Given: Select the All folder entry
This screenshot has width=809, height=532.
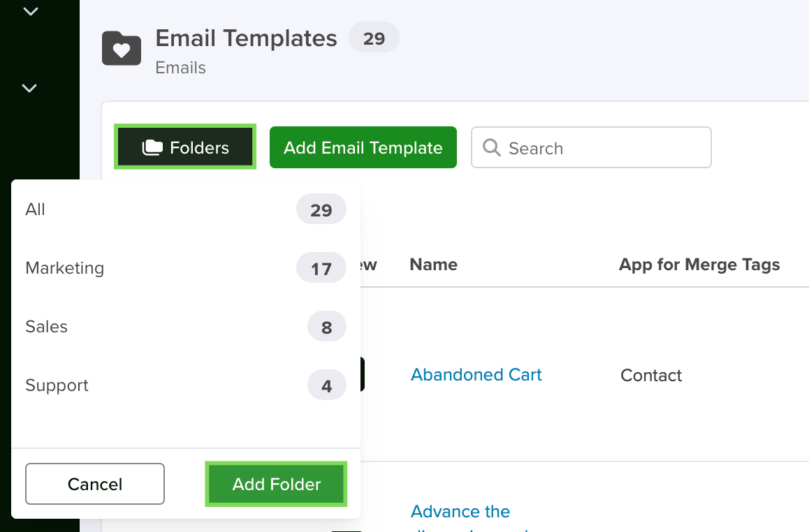Looking at the screenshot, I should (185, 209).
